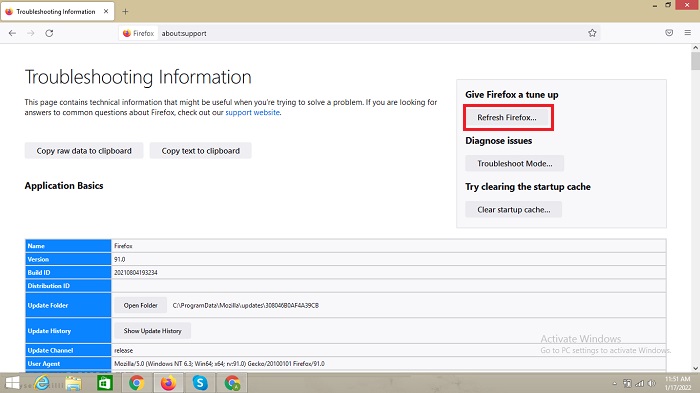Open the Firefox hamburger application menu
The image size is (700, 393).
688,33
